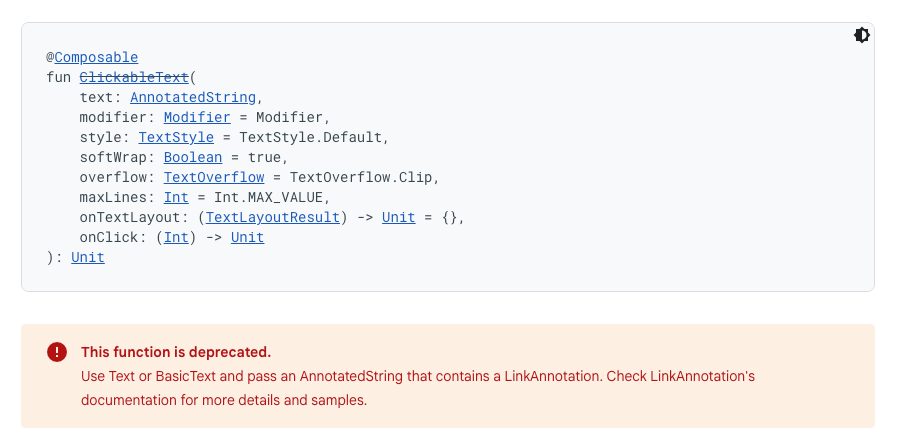Toggle the code block dark theme icon
Screen dimensions: 897x442
(862, 35)
